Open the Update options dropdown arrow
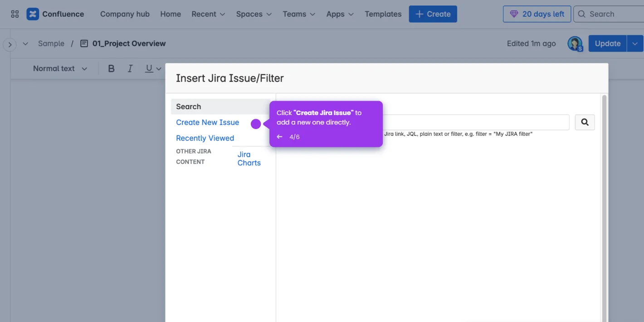 [x=635, y=43]
